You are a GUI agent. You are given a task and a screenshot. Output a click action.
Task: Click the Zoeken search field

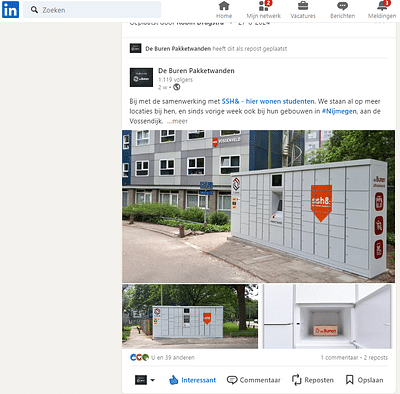(92, 10)
